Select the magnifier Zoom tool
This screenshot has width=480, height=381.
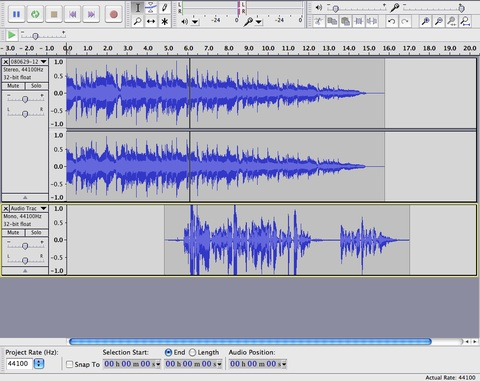[x=137, y=21]
